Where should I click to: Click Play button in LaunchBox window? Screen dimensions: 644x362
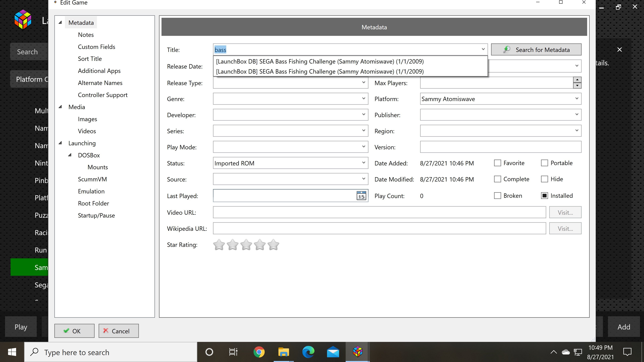coord(21,327)
